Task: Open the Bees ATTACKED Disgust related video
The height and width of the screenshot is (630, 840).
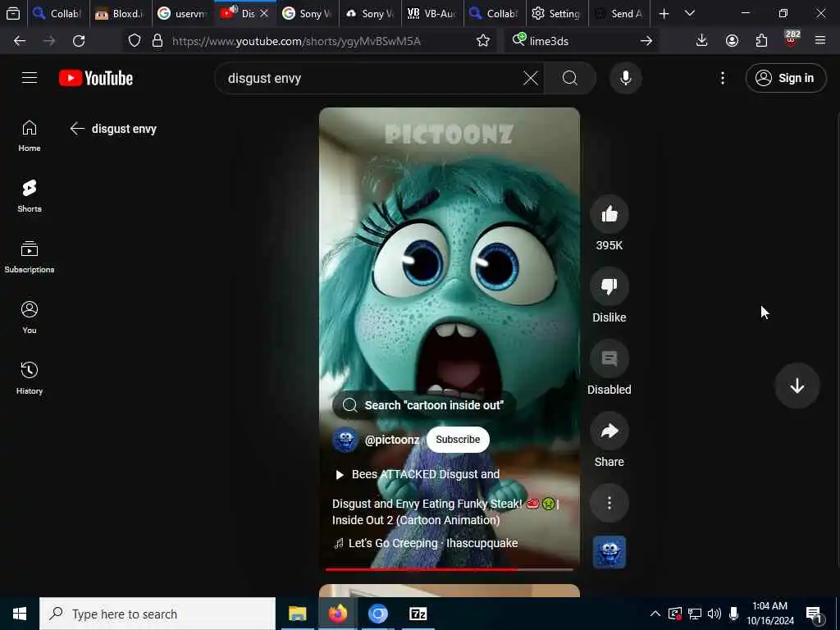Action: click(418, 474)
